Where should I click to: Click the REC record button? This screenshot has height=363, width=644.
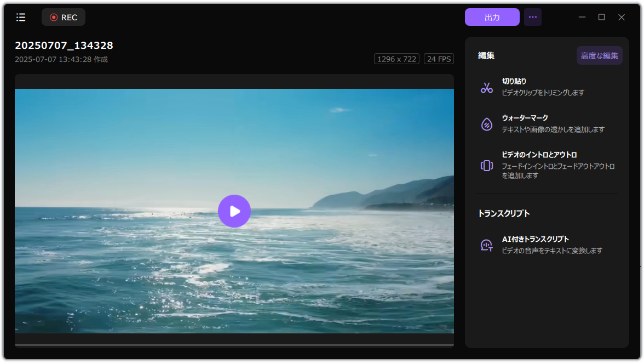click(64, 18)
